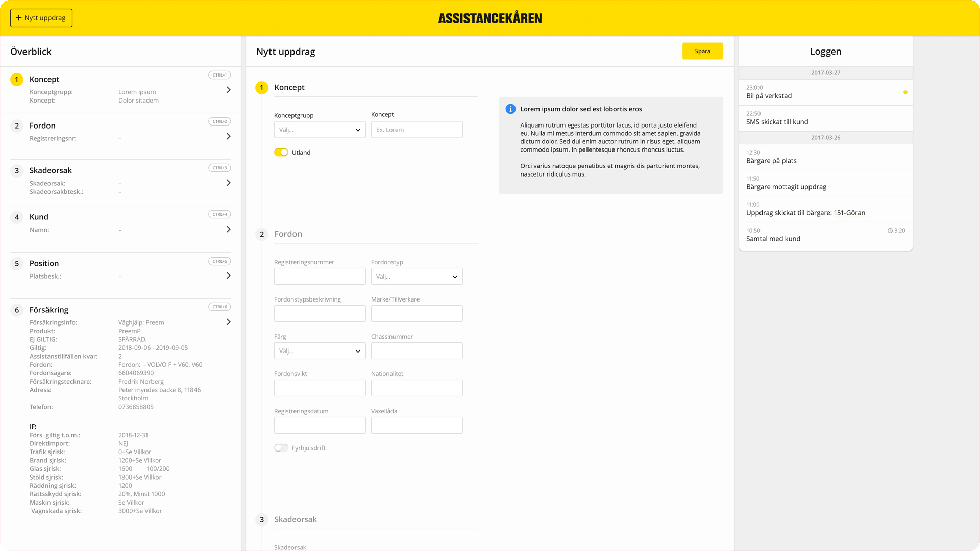The height and width of the screenshot is (551, 980).
Task: Select Försäkring section in Överblick
Action: coord(120,411)
